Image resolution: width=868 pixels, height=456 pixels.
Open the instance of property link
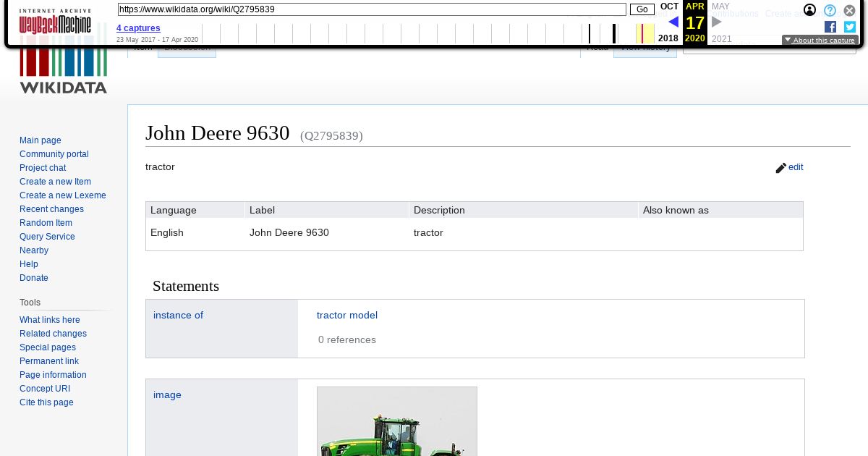(178, 315)
